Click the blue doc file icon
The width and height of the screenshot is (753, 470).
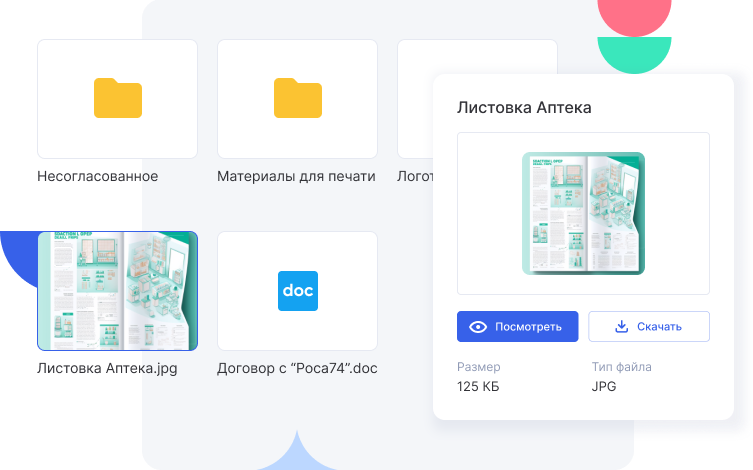(297, 291)
